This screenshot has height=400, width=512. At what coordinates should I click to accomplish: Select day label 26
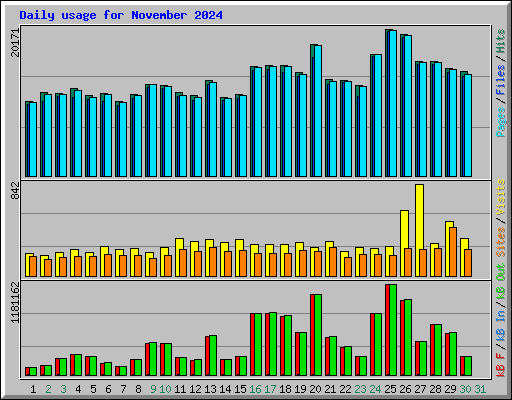point(405,389)
